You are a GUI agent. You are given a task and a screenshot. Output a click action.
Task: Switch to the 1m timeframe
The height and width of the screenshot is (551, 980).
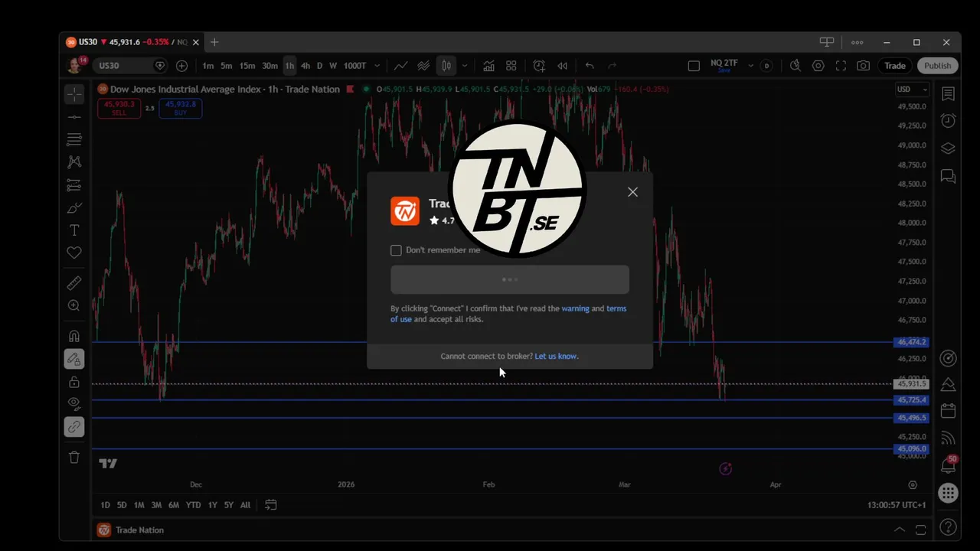pyautogui.click(x=208, y=66)
